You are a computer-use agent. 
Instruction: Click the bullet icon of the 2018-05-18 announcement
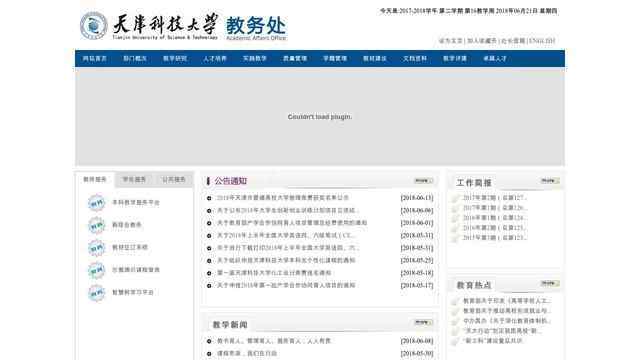[x=209, y=273]
